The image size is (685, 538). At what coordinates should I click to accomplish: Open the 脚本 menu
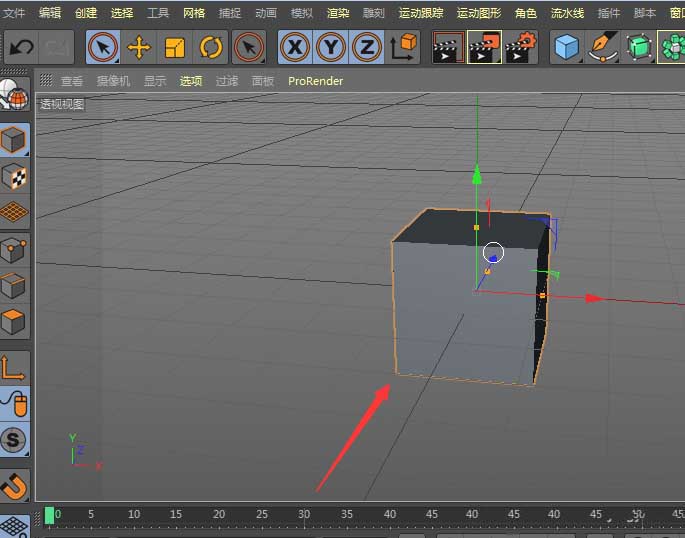(645, 13)
